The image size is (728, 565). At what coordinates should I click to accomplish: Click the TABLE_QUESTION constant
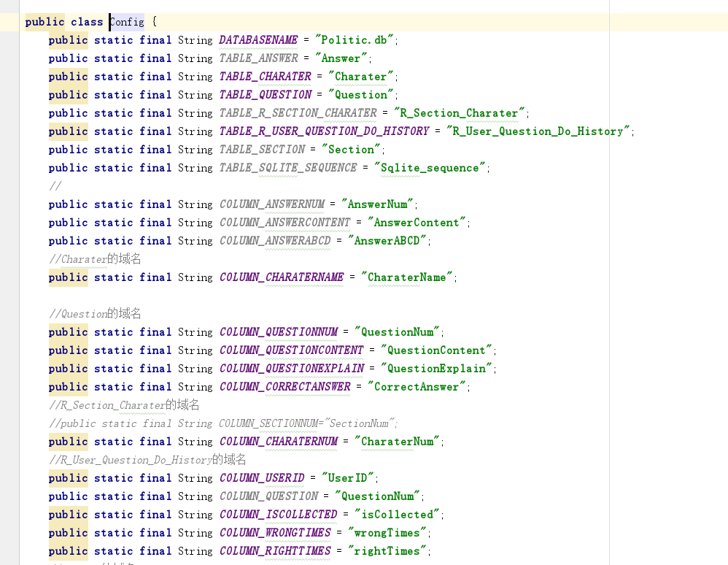click(x=263, y=95)
